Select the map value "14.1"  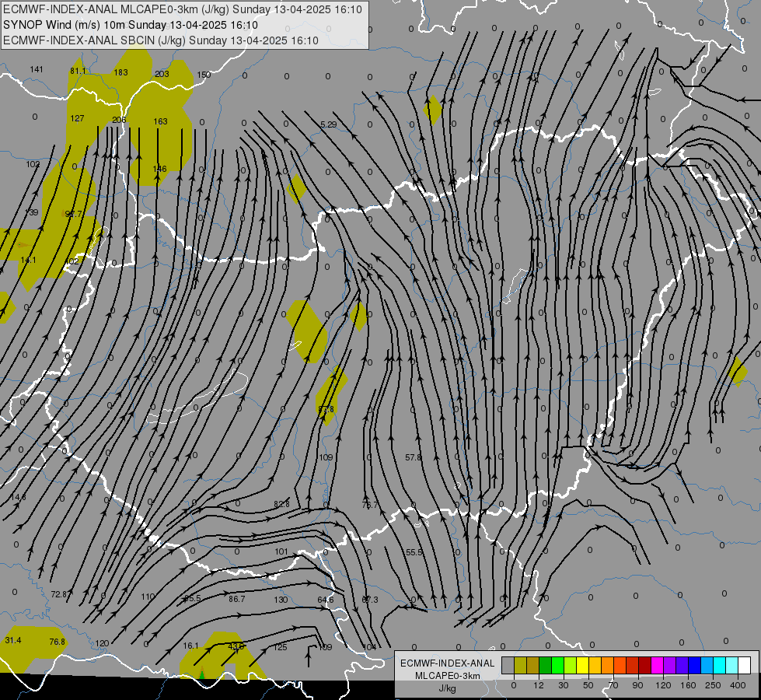click(x=28, y=261)
